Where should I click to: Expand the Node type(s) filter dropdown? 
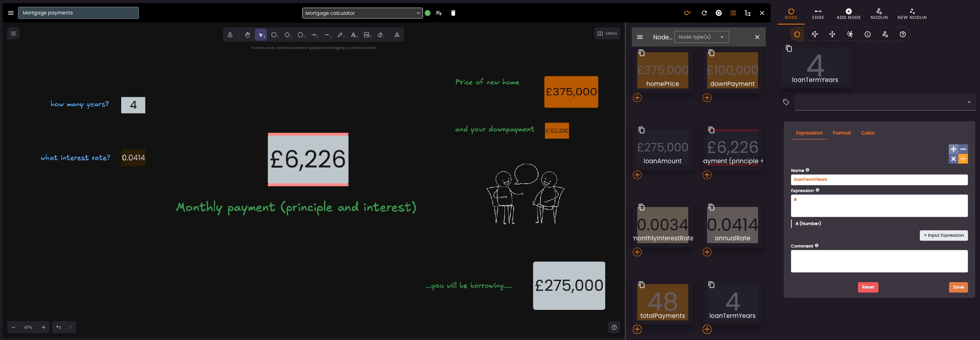pyautogui.click(x=701, y=37)
